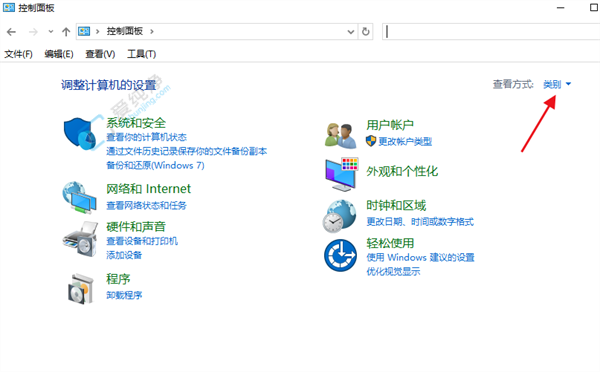Click 控制面板 breadcrumb in address bar

124,31
